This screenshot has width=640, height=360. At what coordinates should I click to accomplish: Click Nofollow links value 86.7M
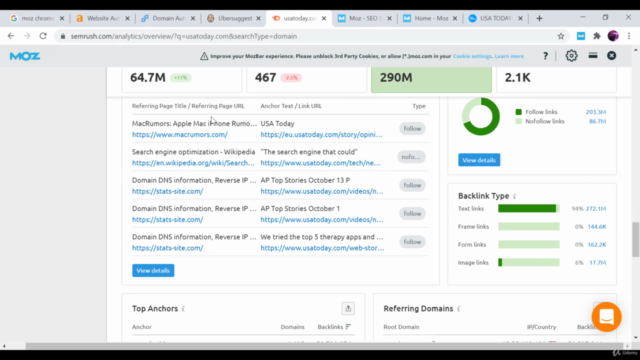coord(598,121)
